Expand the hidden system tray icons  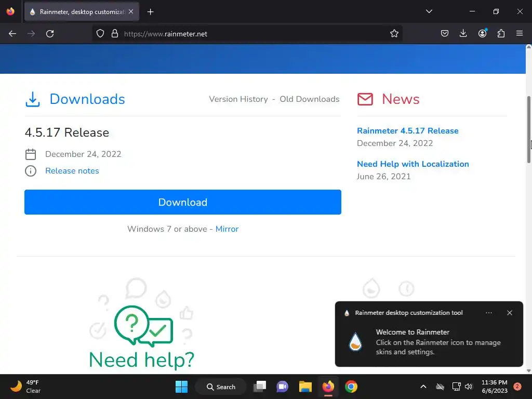tap(423, 387)
